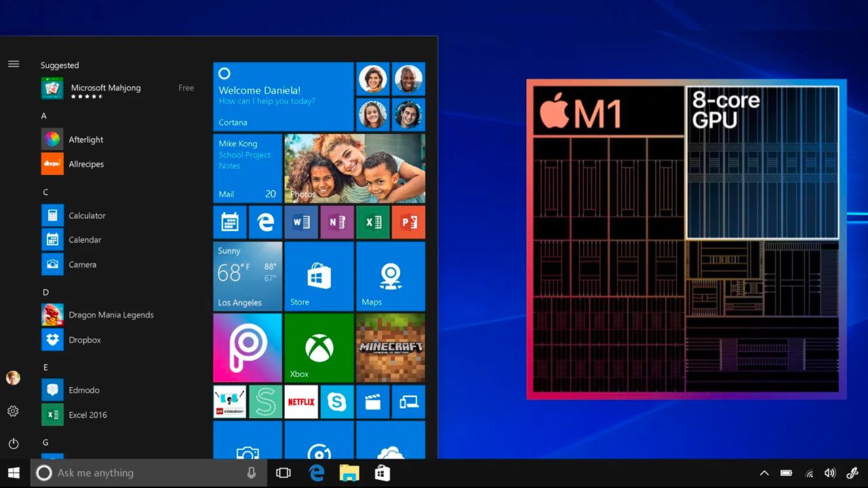Open the Skype tile
This screenshot has height=488, width=868.
[337, 402]
